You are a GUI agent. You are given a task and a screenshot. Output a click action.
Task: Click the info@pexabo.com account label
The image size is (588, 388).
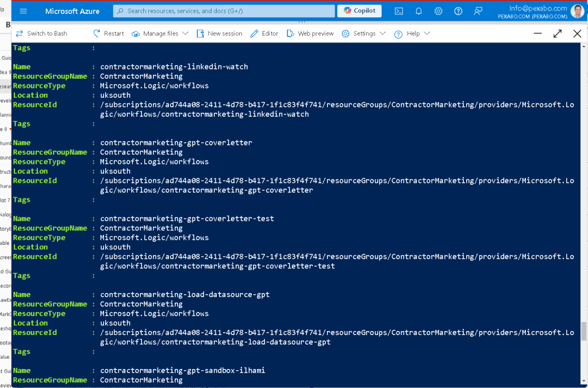(x=538, y=8)
